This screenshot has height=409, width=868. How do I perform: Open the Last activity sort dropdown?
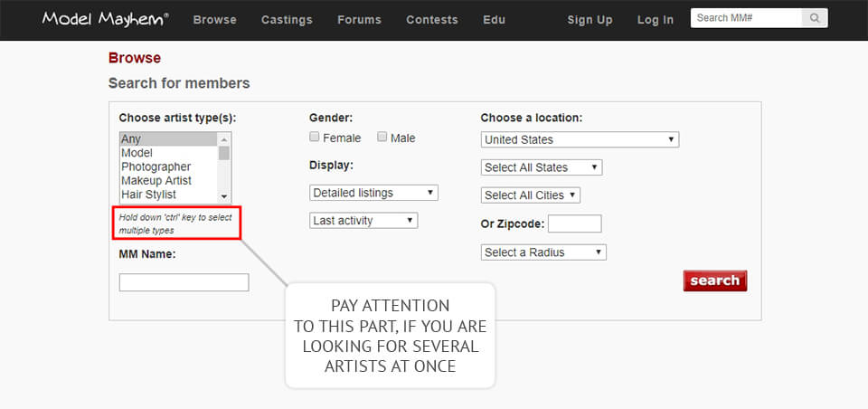[x=363, y=220]
